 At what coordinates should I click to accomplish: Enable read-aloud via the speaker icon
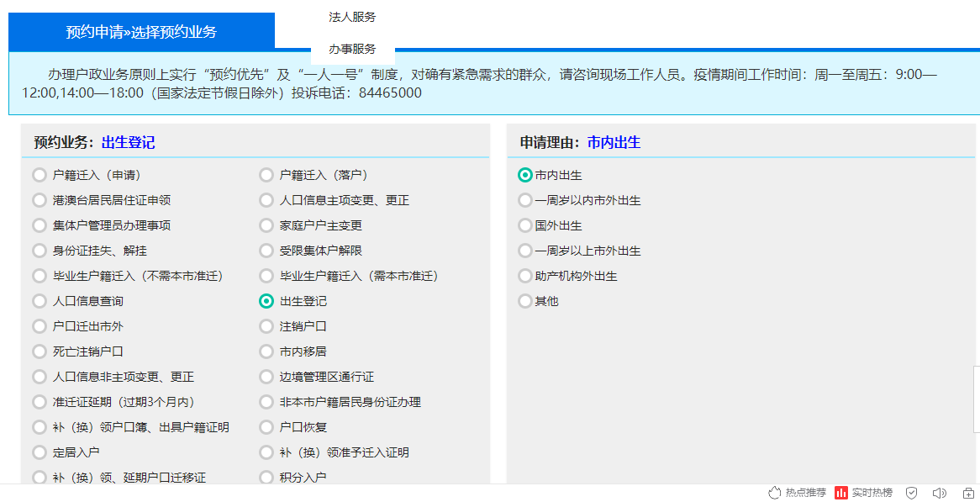click(940, 493)
